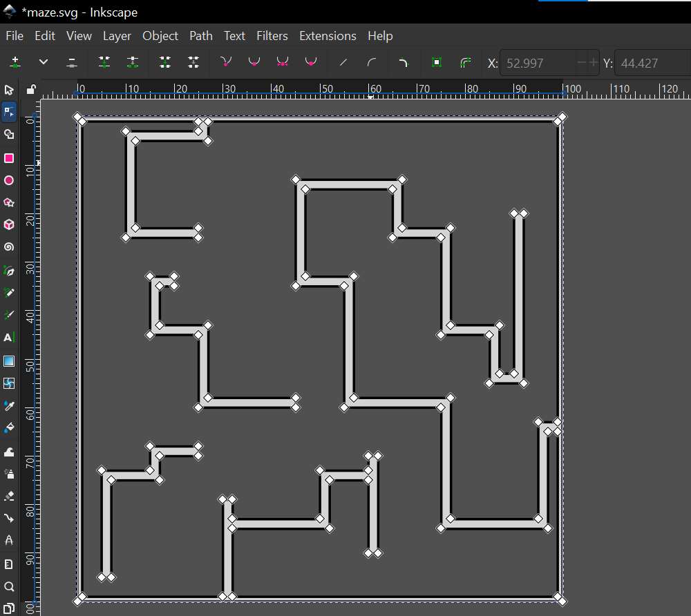
Task: Select the Shape Builder tool
Action: (x=9, y=134)
